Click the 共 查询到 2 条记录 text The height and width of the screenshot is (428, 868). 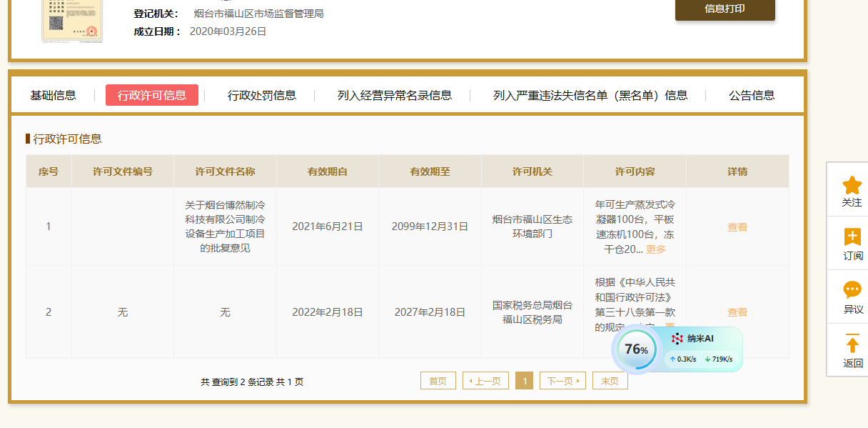[252, 382]
